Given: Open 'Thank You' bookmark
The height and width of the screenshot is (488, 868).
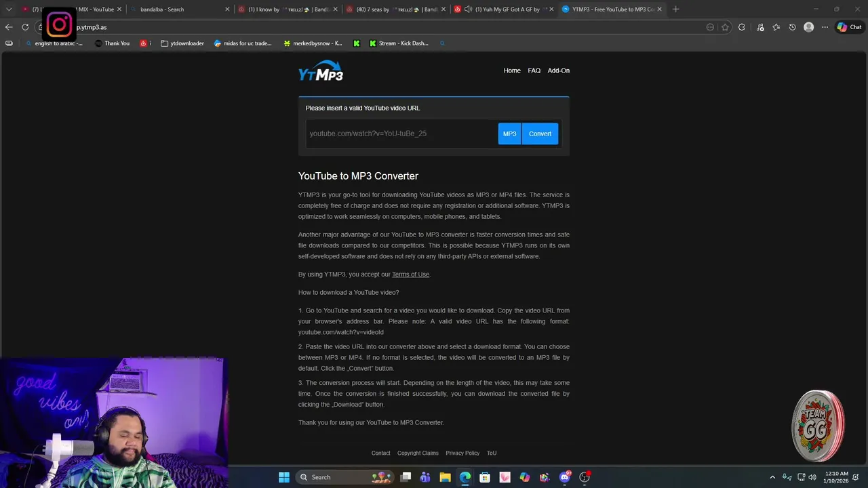Looking at the screenshot, I should pos(112,43).
